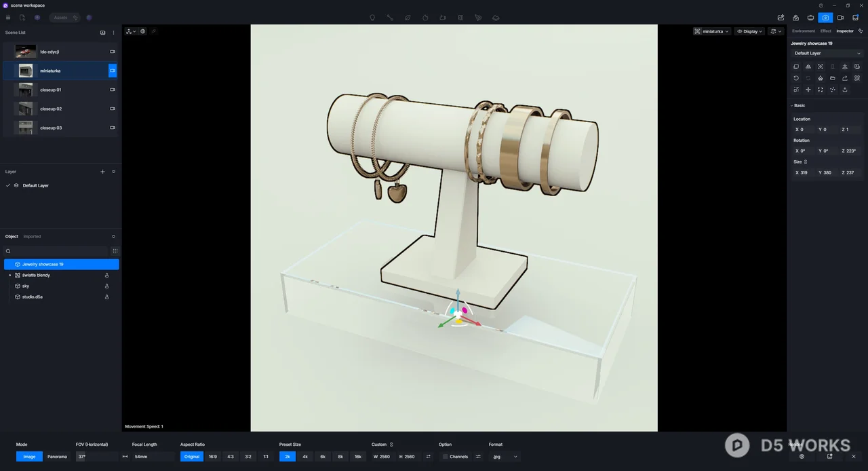
Task: Toggle lock on światła blendy
Action: click(106, 275)
